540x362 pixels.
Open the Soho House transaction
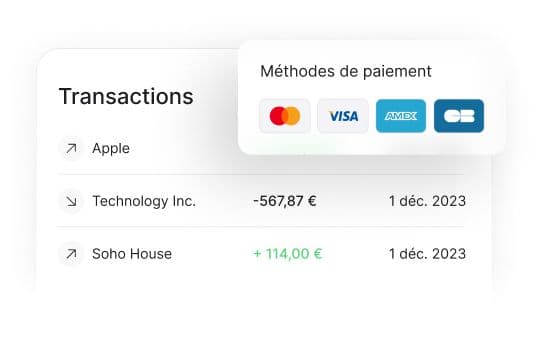(260, 254)
